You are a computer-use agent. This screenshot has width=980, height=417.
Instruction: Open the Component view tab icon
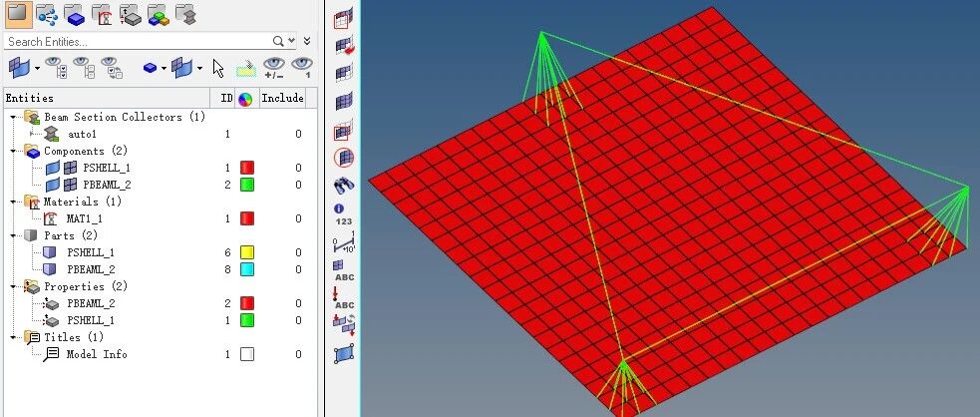(75, 15)
